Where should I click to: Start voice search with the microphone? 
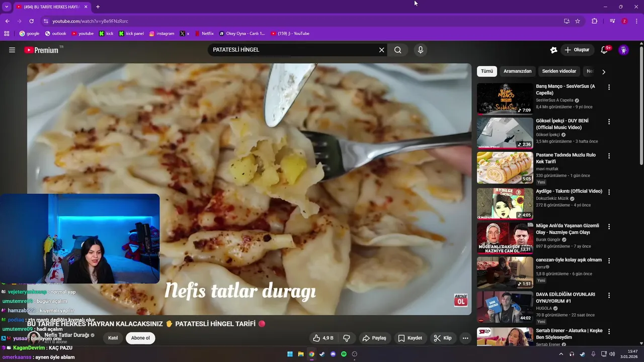pyautogui.click(x=421, y=50)
